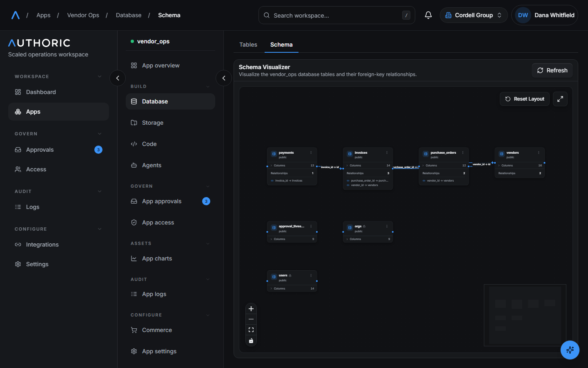
Task: Open App approvals in the sidebar
Action: [170, 201]
